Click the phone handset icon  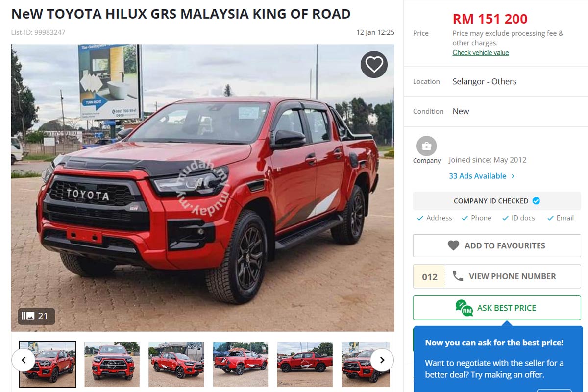click(x=458, y=276)
